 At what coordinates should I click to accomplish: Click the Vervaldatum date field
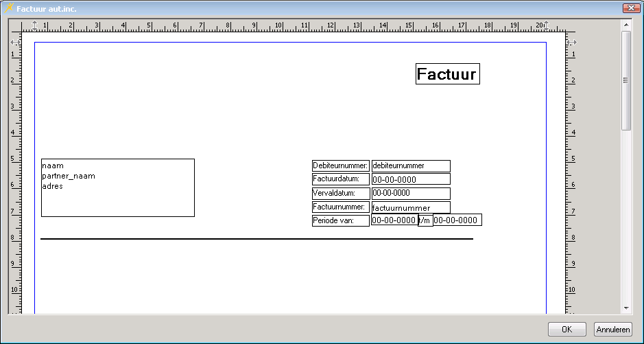click(411, 193)
